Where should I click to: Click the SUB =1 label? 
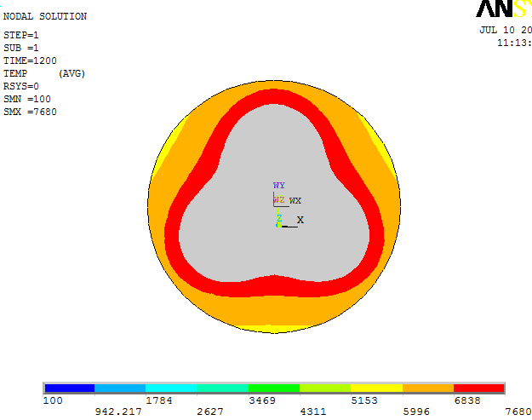point(21,48)
